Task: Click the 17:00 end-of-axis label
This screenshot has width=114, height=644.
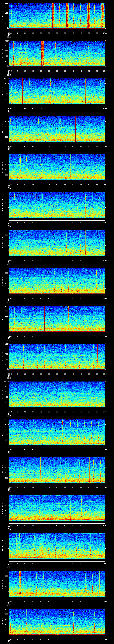Action: pos(105,33)
